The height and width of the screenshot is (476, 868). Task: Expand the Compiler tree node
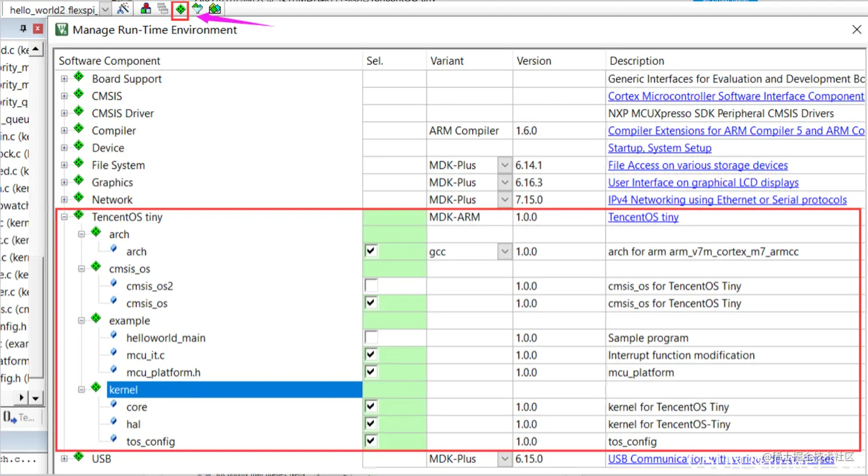tap(64, 131)
